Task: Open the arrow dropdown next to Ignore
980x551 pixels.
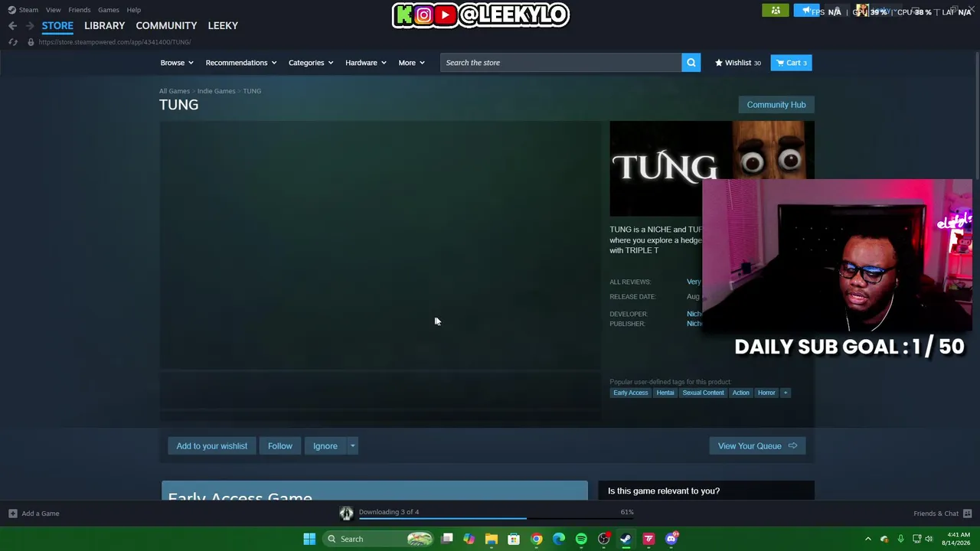Action: 353,446
